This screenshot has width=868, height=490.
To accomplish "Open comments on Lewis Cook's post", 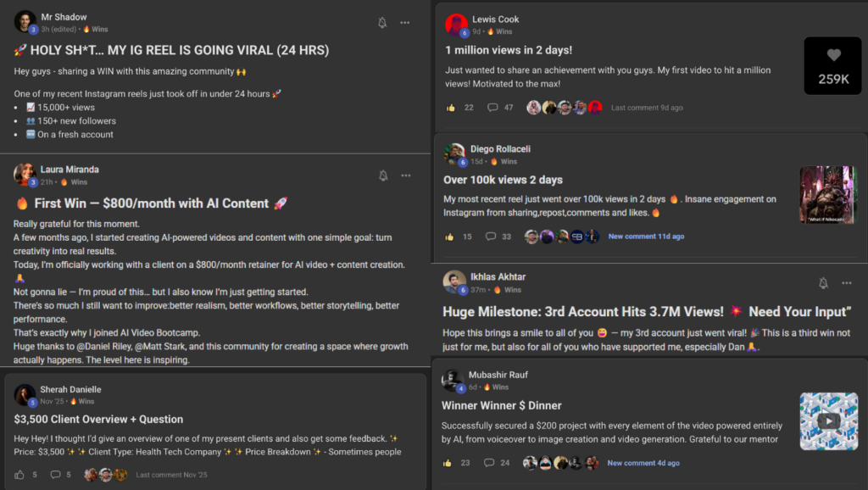I will click(492, 108).
